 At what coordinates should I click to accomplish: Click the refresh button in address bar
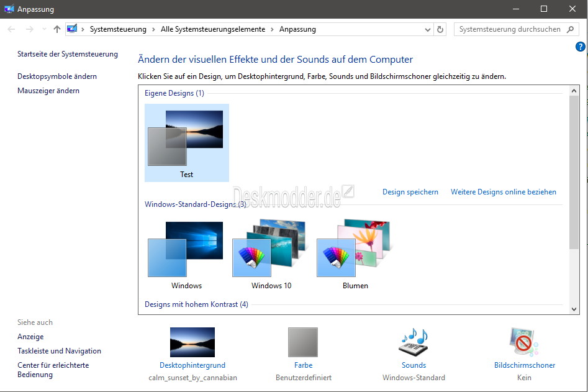click(x=440, y=29)
